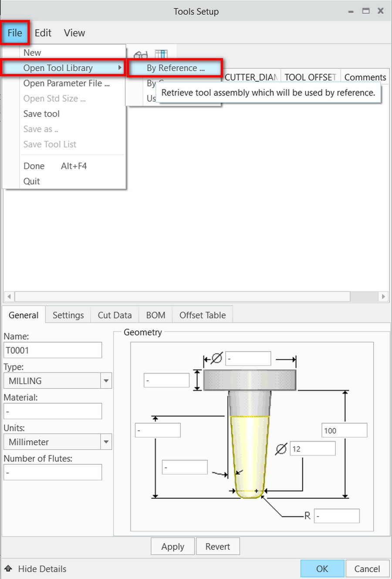Click the Number of Flutes field
392x579 pixels.
[x=53, y=472]
